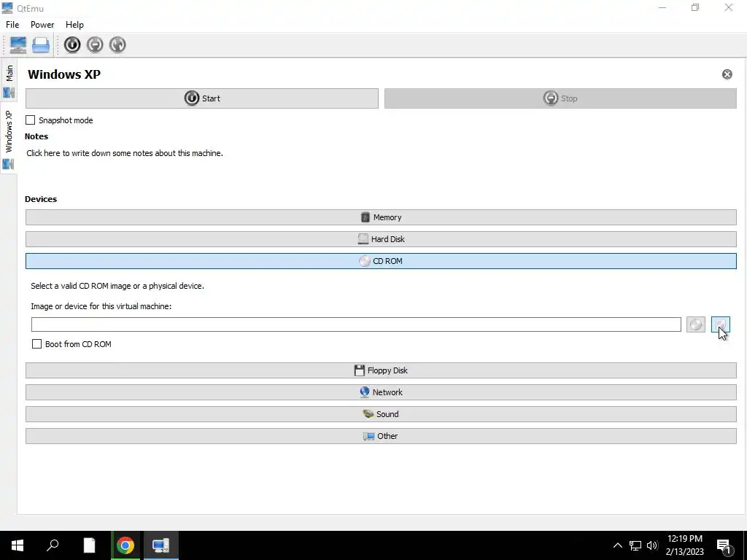This screenshot has width=747, height=560.
Task: Click 'Select a valid CD ROM image' text
Action: coord(117,286)
